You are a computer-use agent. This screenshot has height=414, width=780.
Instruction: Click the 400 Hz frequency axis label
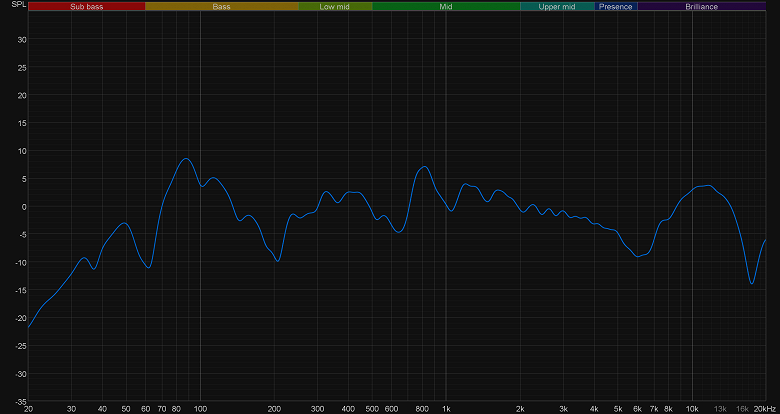pyautogui.click(x=348, y=409)
